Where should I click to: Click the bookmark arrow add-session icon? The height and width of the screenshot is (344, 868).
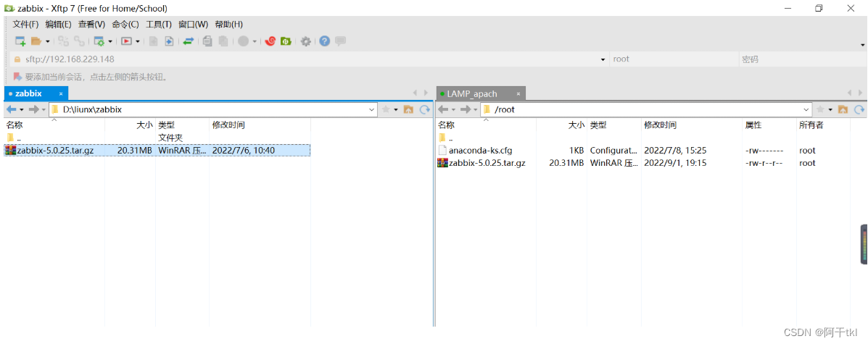tap(17, 77)
